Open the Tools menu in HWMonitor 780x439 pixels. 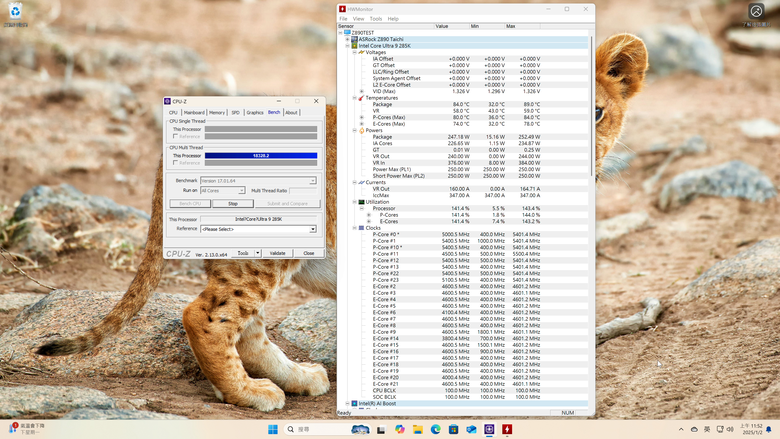[376, 19]
